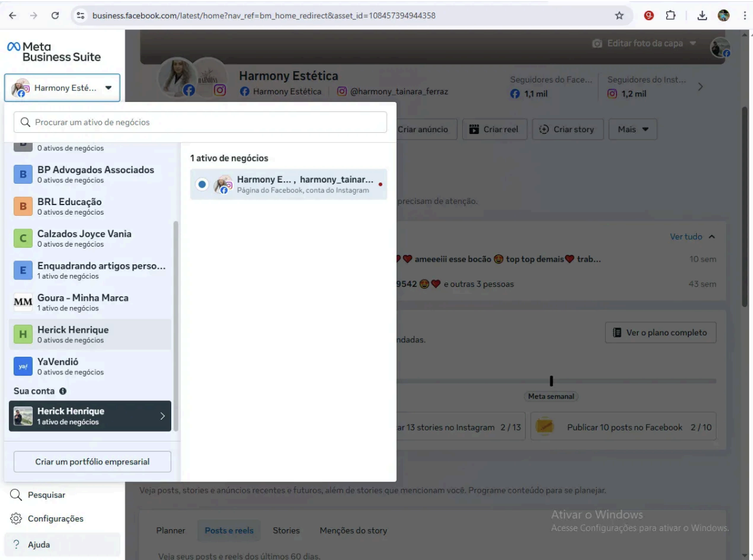Switch to the Menções do story tab
This screenshot has height=560, width=753.
tap(353, 530)
